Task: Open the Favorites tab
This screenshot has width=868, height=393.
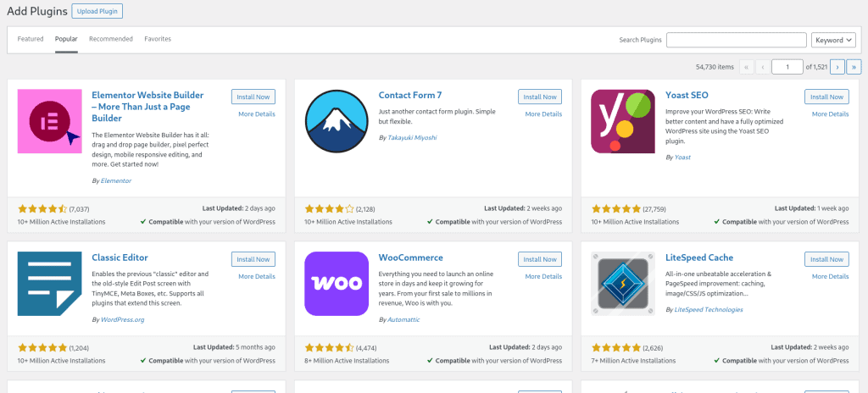Action: coord(158,39)
